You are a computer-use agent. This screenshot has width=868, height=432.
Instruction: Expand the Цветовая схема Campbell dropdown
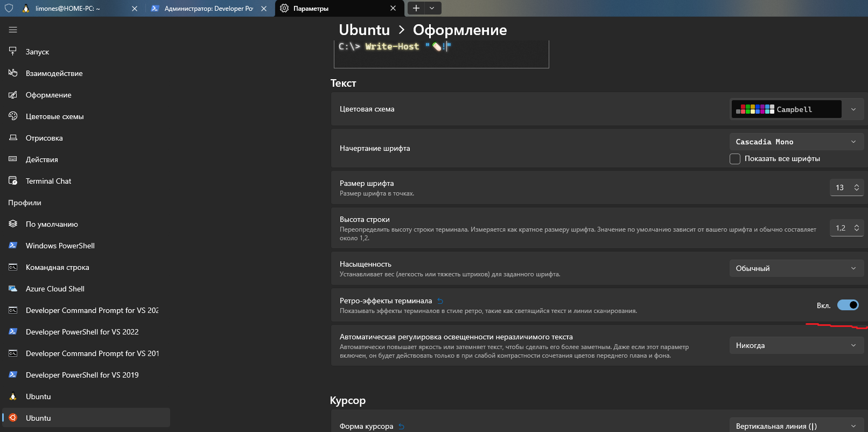tap(797, 109)
